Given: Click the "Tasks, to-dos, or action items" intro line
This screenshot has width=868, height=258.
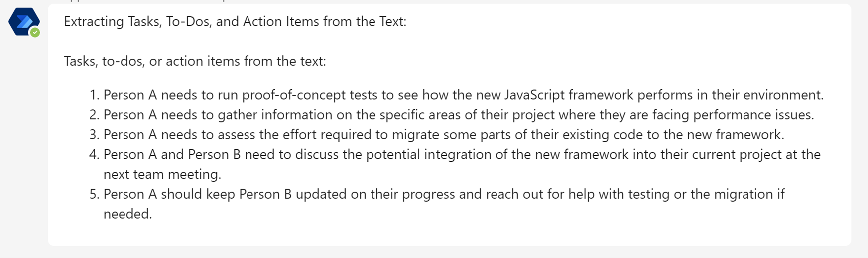Looking at the screenshot, I should (x=195, y=61).
